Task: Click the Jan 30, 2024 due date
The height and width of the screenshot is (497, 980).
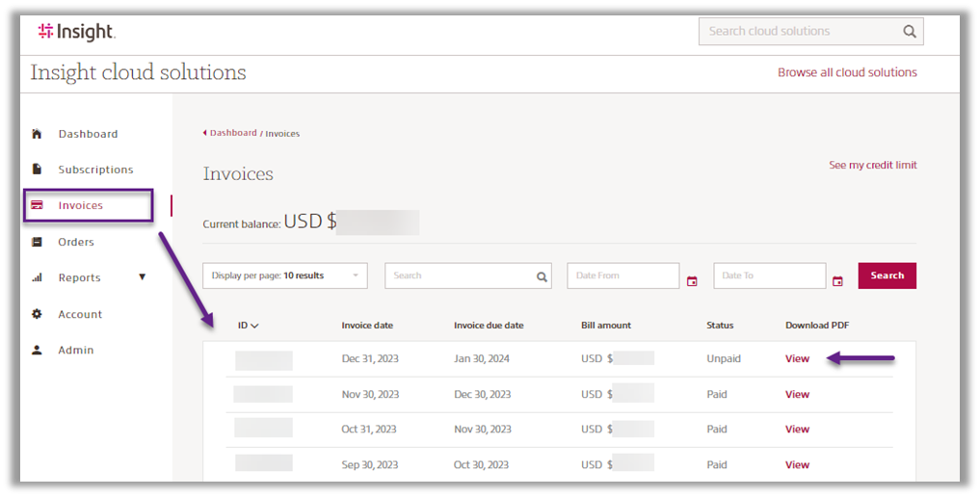Action: (482, 358)
